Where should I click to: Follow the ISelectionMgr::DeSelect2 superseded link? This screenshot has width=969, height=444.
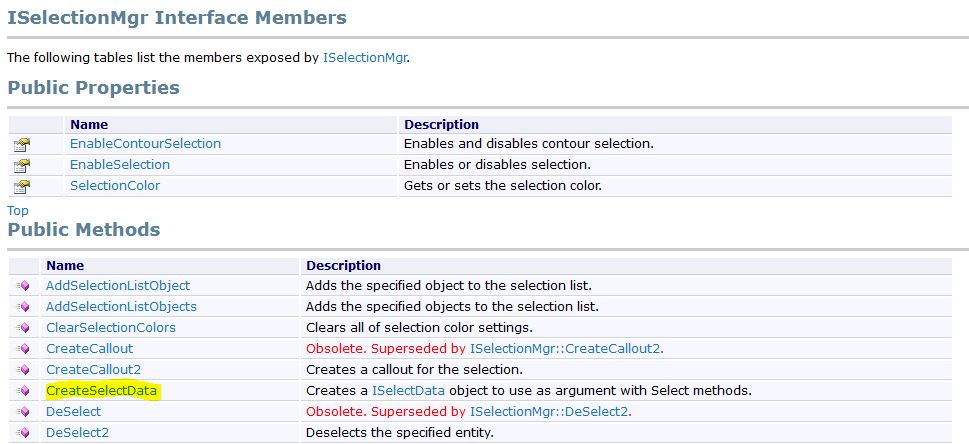(x=549, y=412)
